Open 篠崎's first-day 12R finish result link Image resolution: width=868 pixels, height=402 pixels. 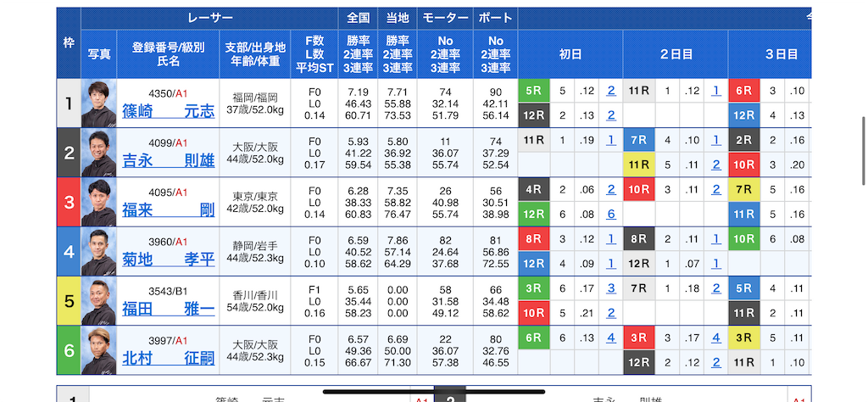point(610,115)
